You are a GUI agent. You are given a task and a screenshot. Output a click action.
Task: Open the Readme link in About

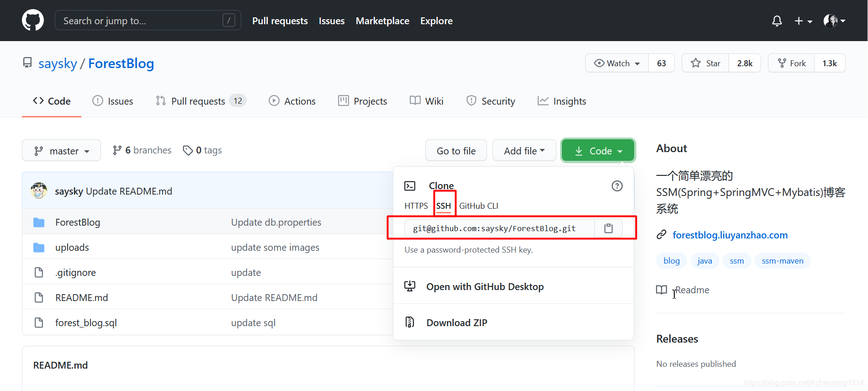click(692, 290)
